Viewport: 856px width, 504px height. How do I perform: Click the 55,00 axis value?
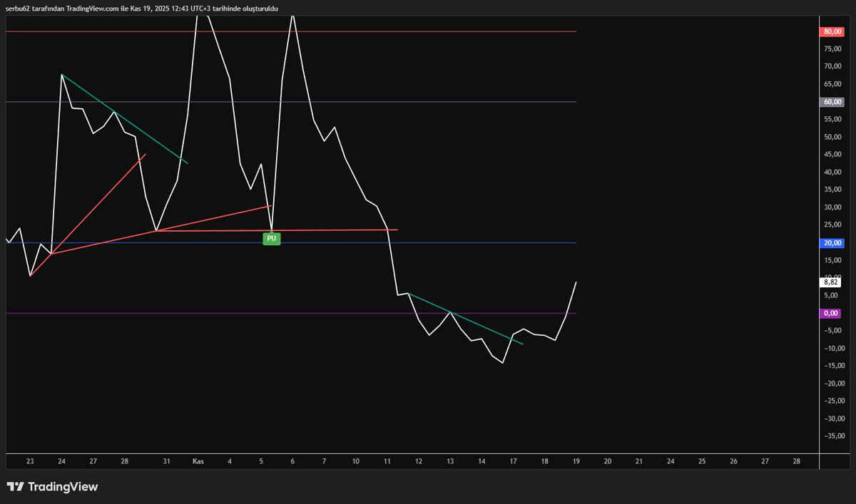point(832,119)
